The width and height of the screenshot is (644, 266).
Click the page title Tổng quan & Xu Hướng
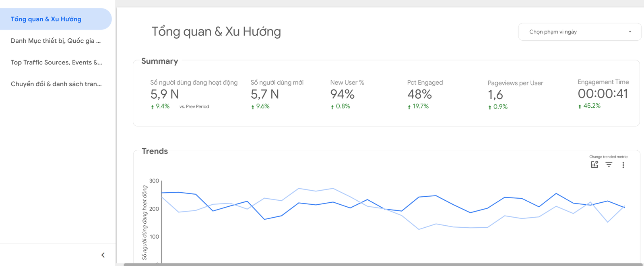click(x=216, y=31)
